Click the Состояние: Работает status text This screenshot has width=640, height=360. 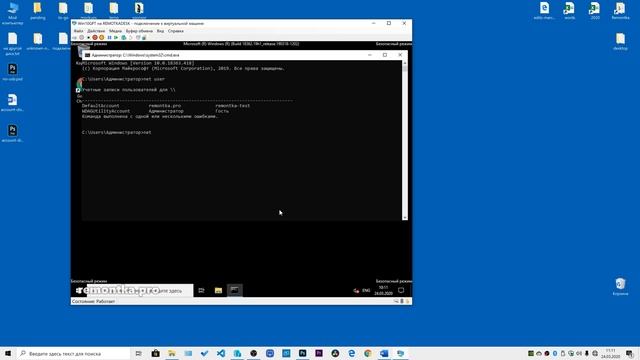(x=93, y=301)
